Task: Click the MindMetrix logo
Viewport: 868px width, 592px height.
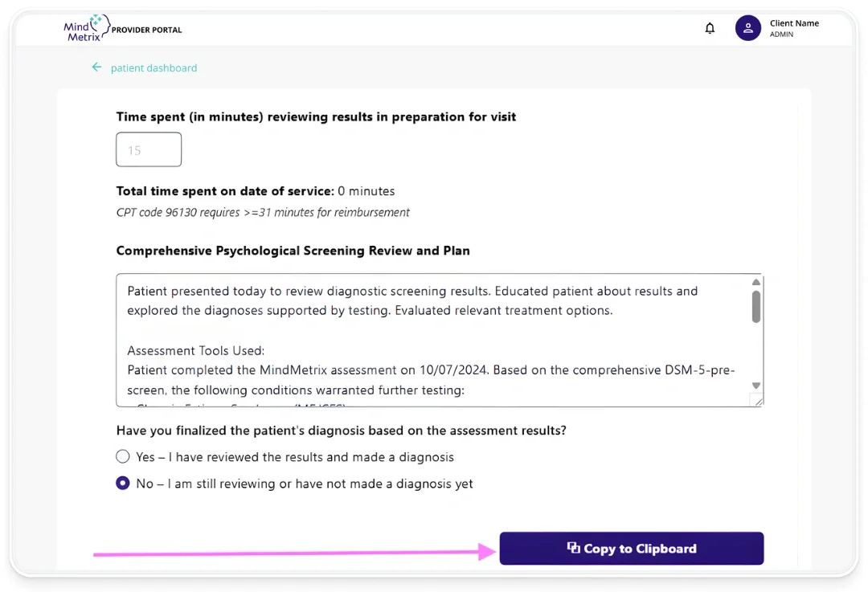Action: click(x=84, y=28)
